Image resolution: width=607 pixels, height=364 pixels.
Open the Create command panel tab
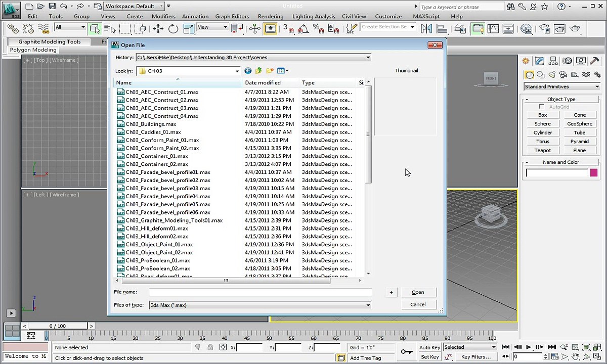[526, 61]
